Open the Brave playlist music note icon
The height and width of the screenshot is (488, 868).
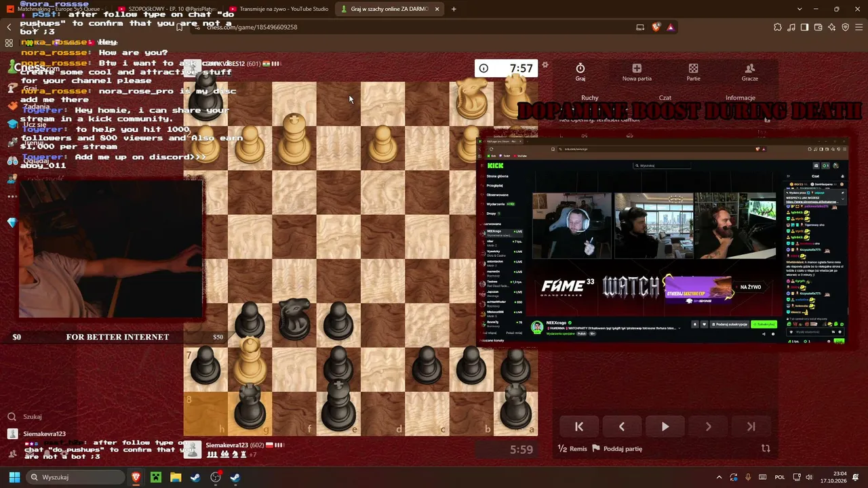click(x=791, y=27)
